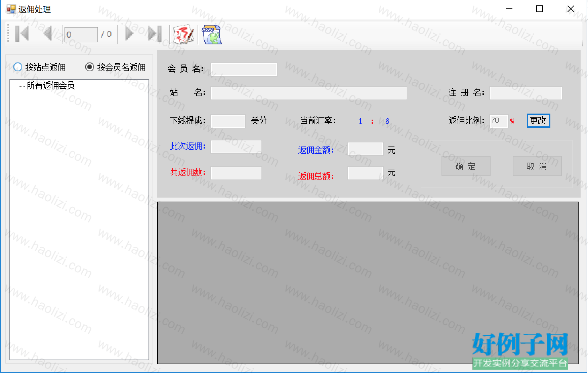Image resolution: width=588 pixels, height=373 pixels.
Task: Click the total count '/ 0' text
Action: pos(107,34)
